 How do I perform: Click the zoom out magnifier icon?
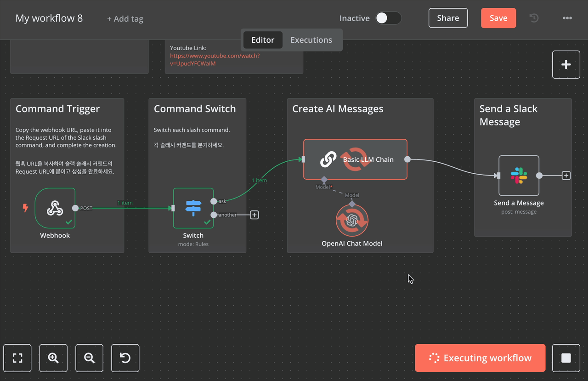(89, 358)
